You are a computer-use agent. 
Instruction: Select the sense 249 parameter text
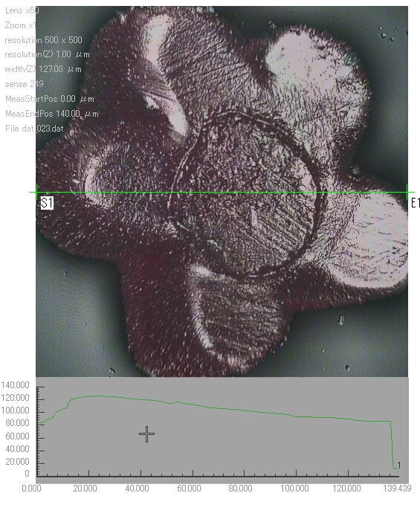[x=25, y=84]
